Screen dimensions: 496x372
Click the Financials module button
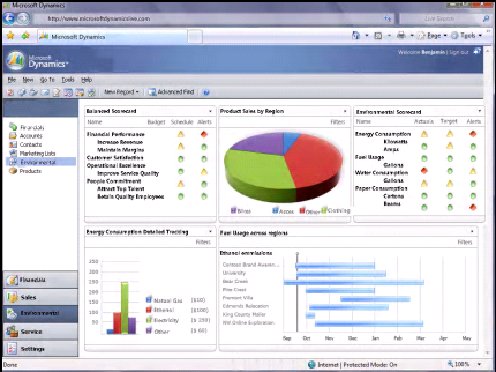[40, 280]
